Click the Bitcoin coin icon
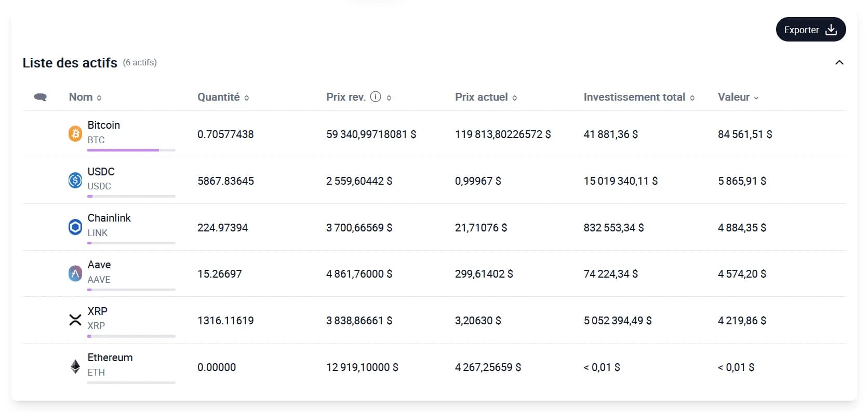 coord(75,134)
